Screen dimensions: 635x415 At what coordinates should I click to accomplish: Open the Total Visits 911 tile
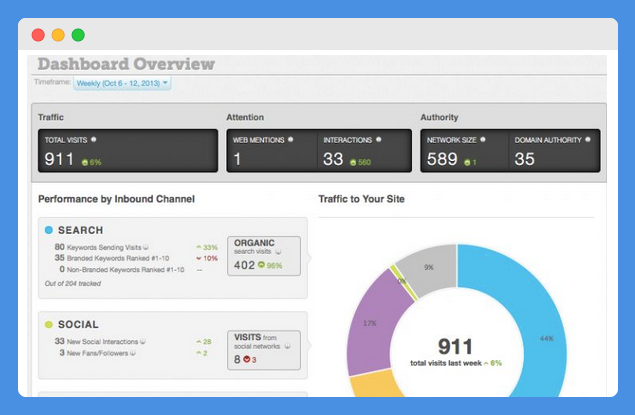128,151
